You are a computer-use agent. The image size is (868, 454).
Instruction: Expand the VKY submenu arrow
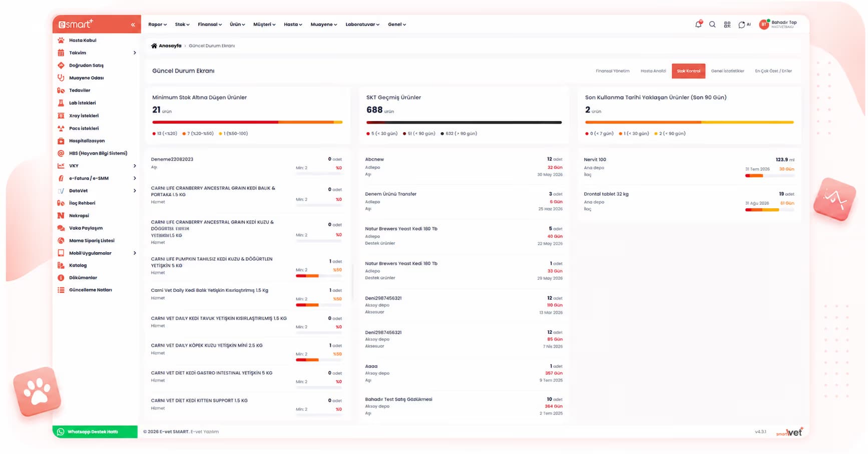coord(135,166)
